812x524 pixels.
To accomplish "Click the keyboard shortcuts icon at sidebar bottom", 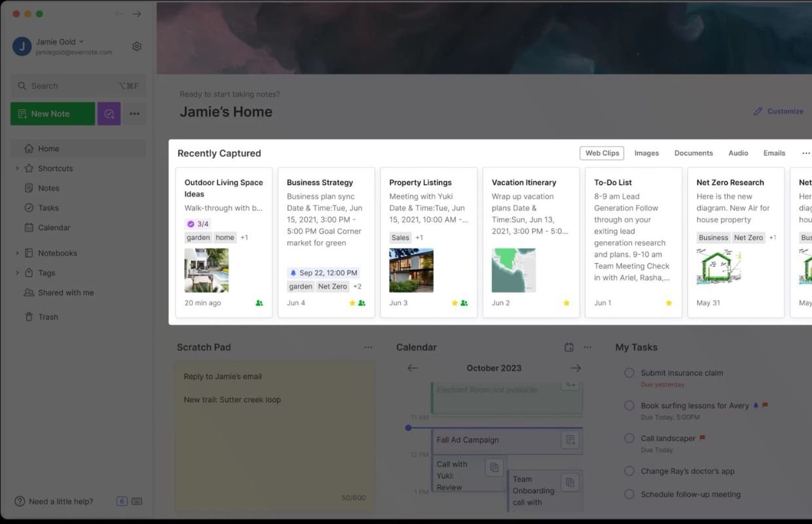I will pos(137,502).
